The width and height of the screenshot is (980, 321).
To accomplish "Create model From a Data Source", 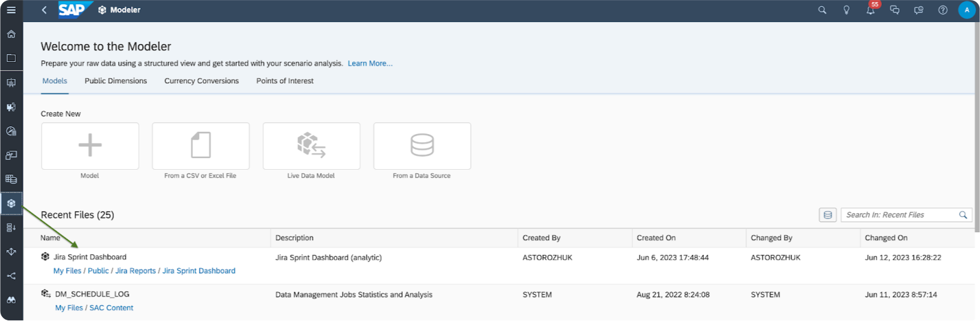I will (422, 146).
